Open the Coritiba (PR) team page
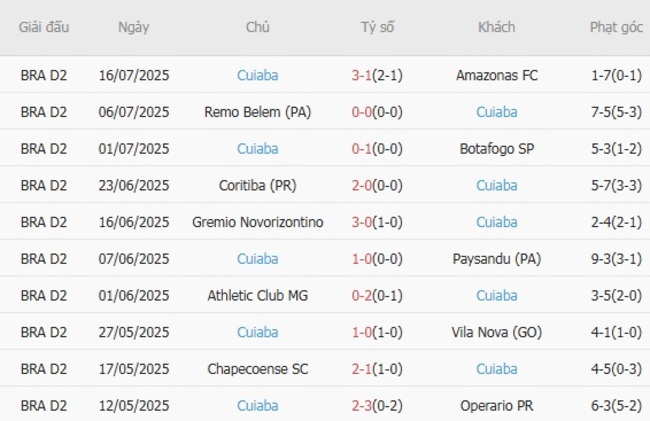This screenshot has width=650, height=421. click(258, 185)
